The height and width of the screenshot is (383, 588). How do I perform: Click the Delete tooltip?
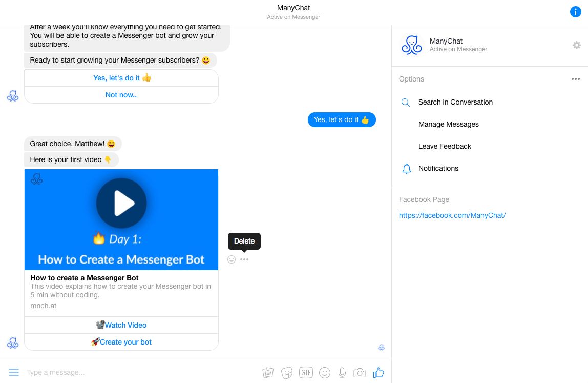click(244, 241)
